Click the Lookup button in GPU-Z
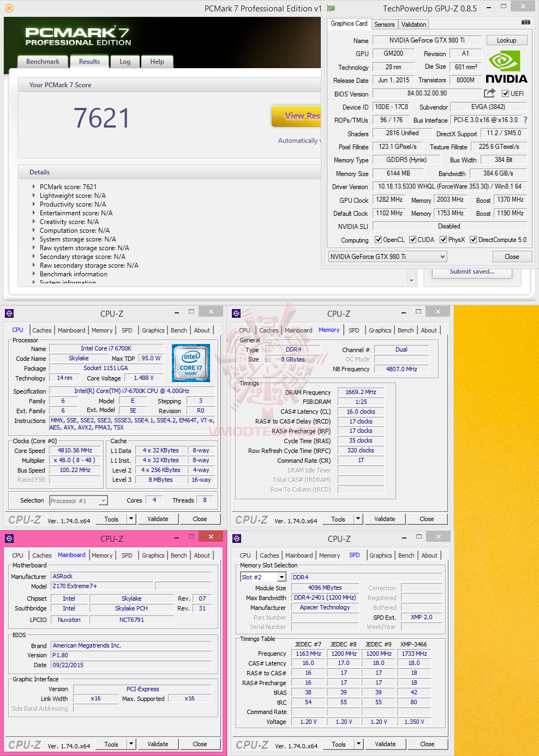The width and height of the screenshot is (539, 756). pyautogui.click(x=506, y=40)
